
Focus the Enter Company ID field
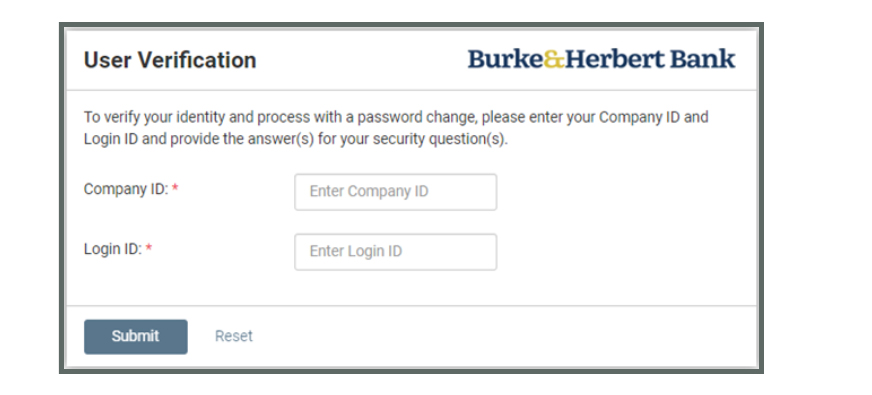click(395, 192)
